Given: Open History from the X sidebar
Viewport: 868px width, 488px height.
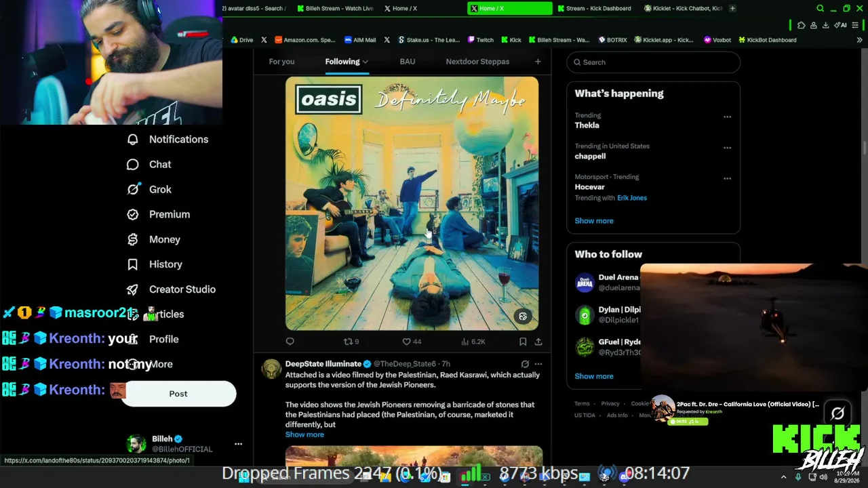Looking at the screenshot, I should pos(155,264).
